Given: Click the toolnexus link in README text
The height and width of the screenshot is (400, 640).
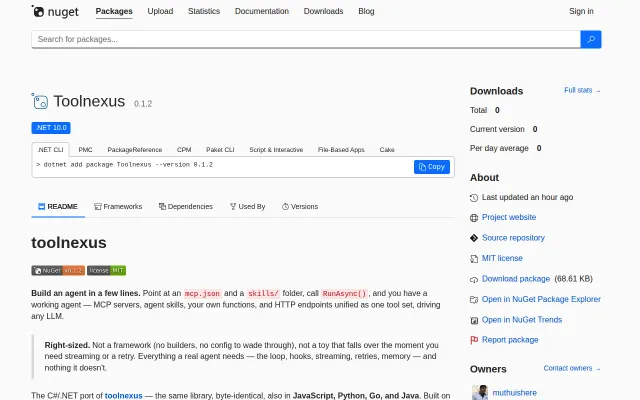Looking at the screenshot, I should pyautogui.click(x=124, y=396).
